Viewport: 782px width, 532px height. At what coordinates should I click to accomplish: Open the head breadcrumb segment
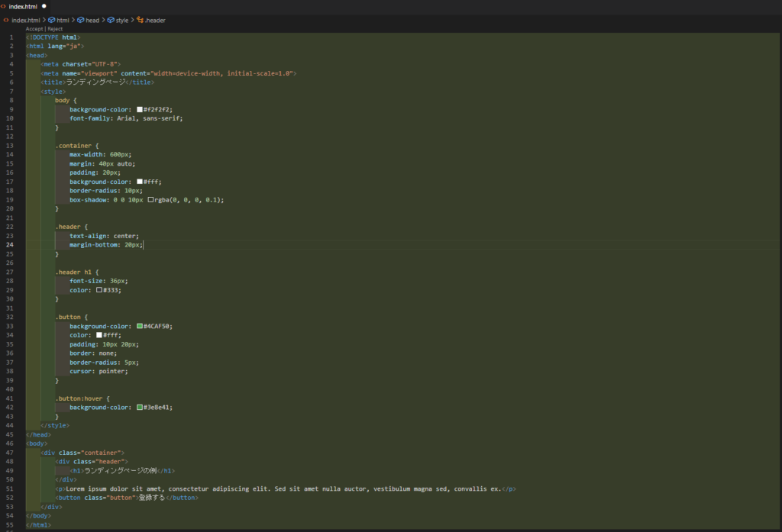click(92, 21)
